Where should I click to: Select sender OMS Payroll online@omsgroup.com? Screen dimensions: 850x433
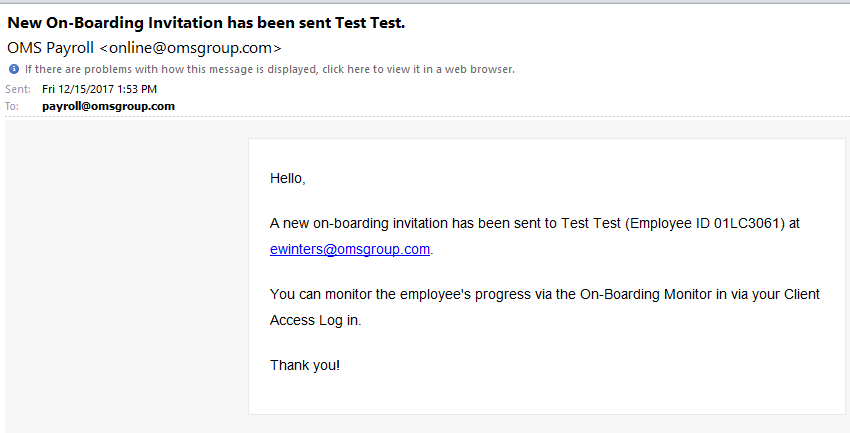click(x=144, y=48)
